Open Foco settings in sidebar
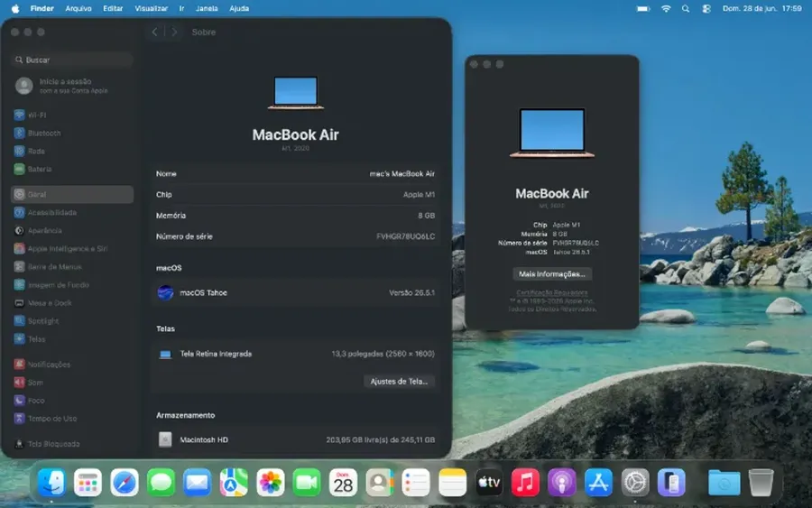812x508 pixels. pyautogui.click(x=72, y=401)
